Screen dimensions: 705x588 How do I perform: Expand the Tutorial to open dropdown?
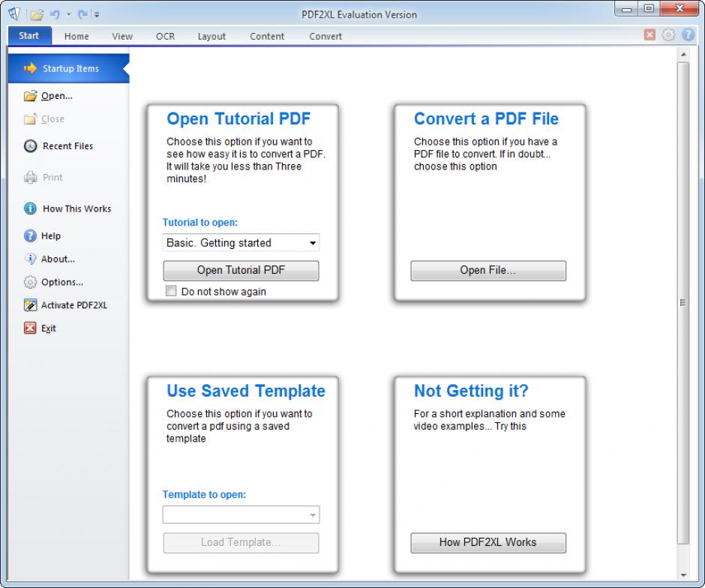click(312, 243)
